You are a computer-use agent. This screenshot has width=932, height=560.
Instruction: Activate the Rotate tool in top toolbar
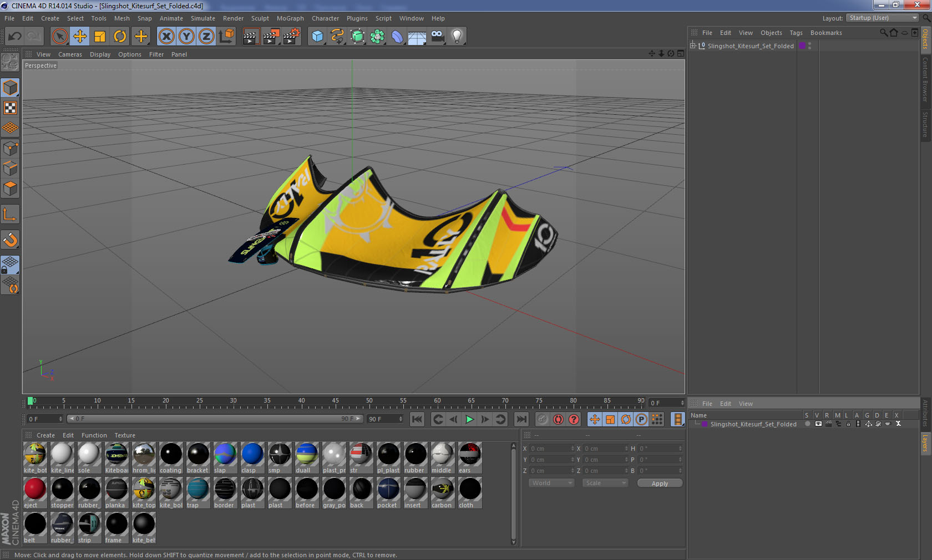[120, 37]
